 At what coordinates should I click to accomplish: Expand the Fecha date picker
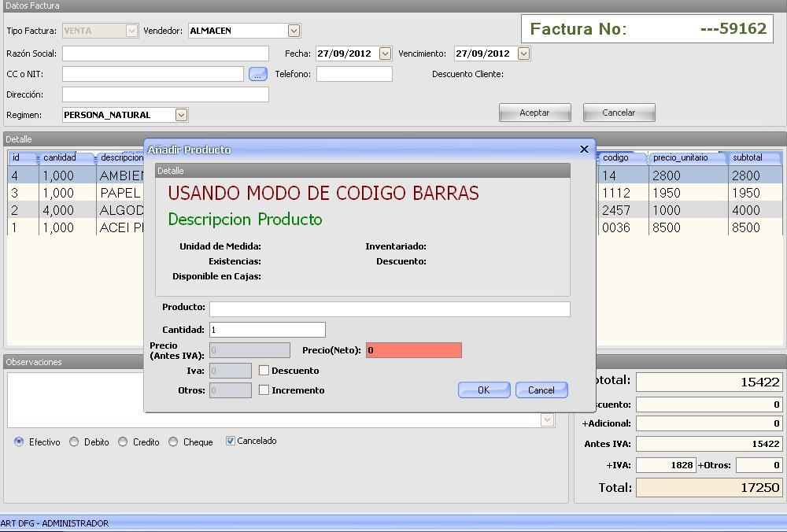[385, 54]
